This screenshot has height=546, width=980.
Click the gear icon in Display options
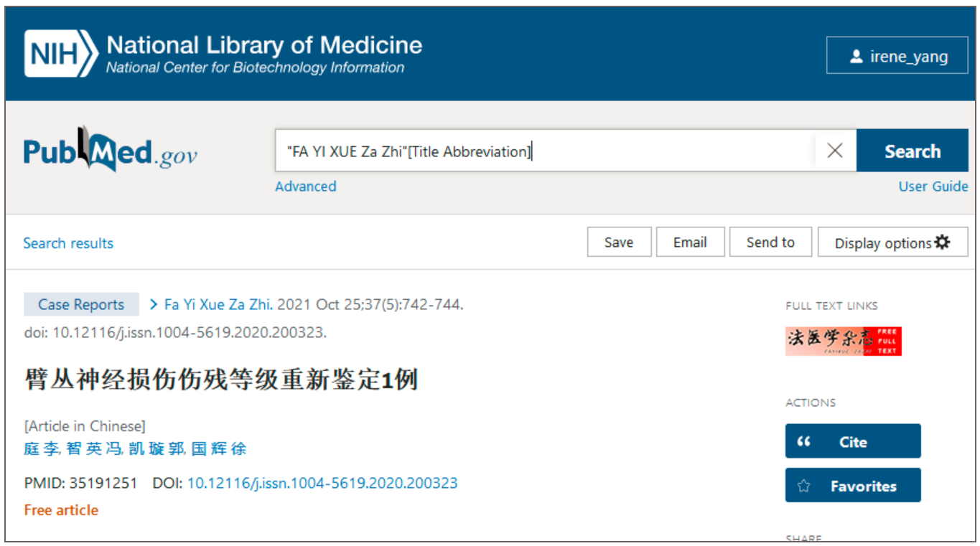942,243
